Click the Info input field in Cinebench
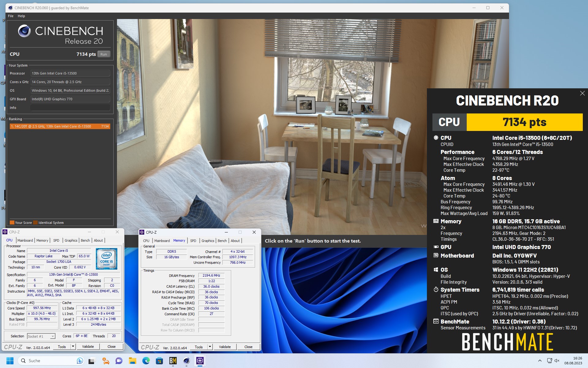Image resolution: width=588 pixels, height=368 pixels. click(x=70, y=108)
